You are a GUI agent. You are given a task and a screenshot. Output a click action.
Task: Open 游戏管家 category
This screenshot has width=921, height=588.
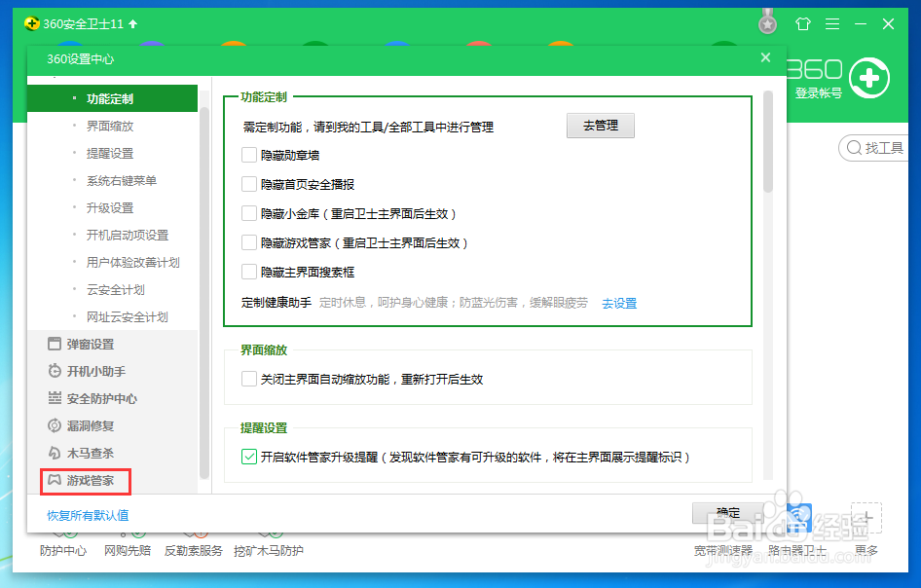pyautogui.click(x=112, y=480)
